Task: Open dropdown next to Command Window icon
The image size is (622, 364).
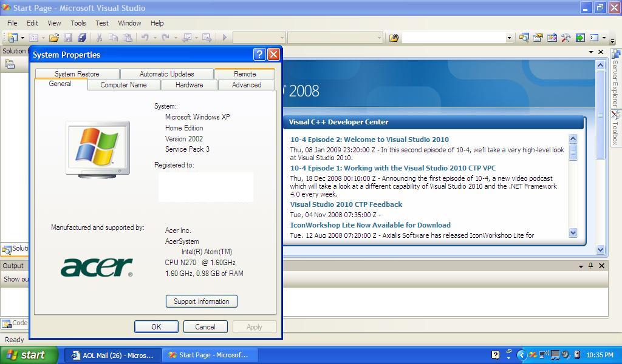Action: pyautogui.click(x=604, y=38)
